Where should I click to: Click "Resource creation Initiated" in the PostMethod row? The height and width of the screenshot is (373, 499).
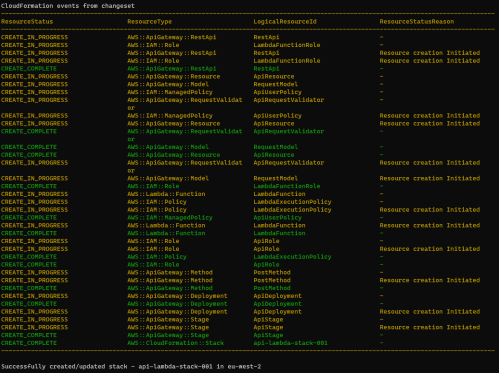tap(430, 280)
